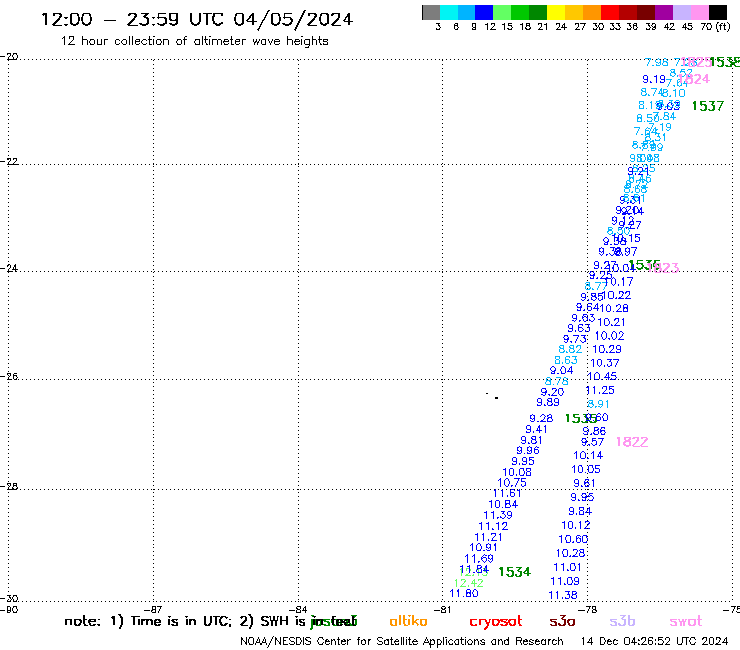
Task: Click the wave height value '10.02'
Action: 609,336
